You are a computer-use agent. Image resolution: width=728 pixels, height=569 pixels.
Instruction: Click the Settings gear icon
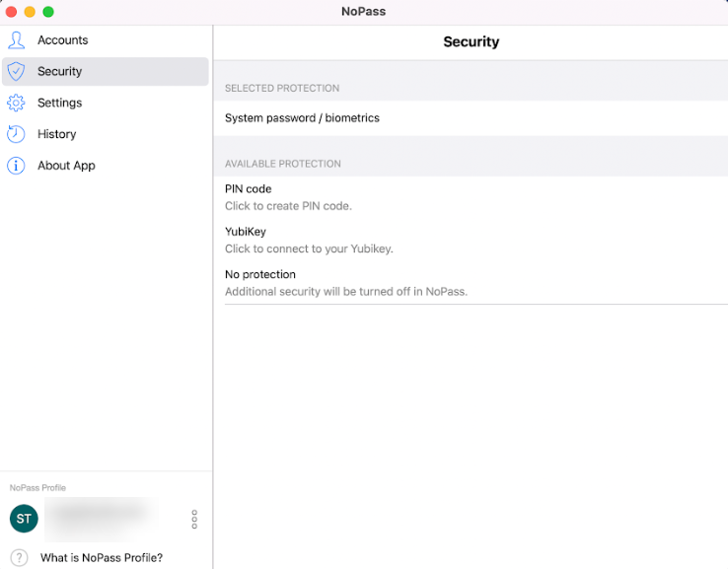[16, 103]
